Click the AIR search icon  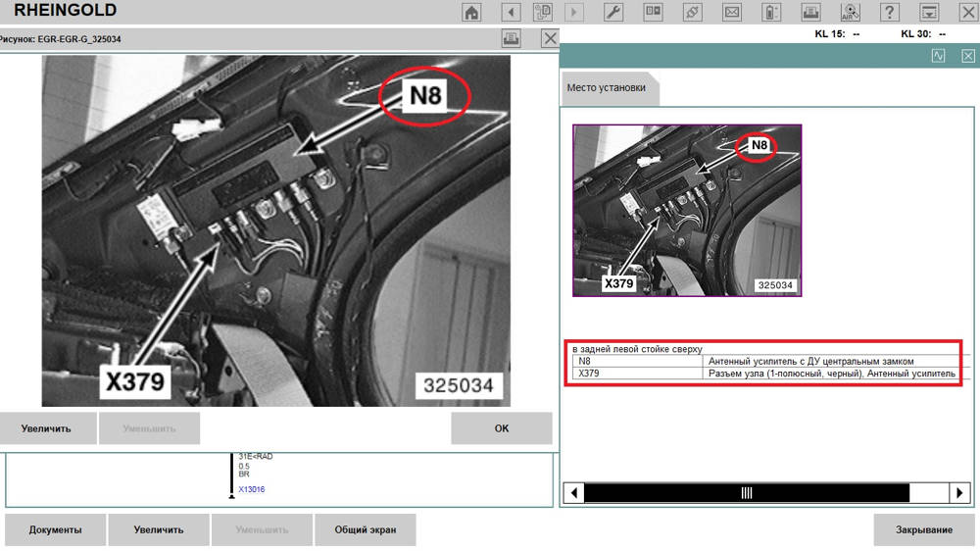850,12
